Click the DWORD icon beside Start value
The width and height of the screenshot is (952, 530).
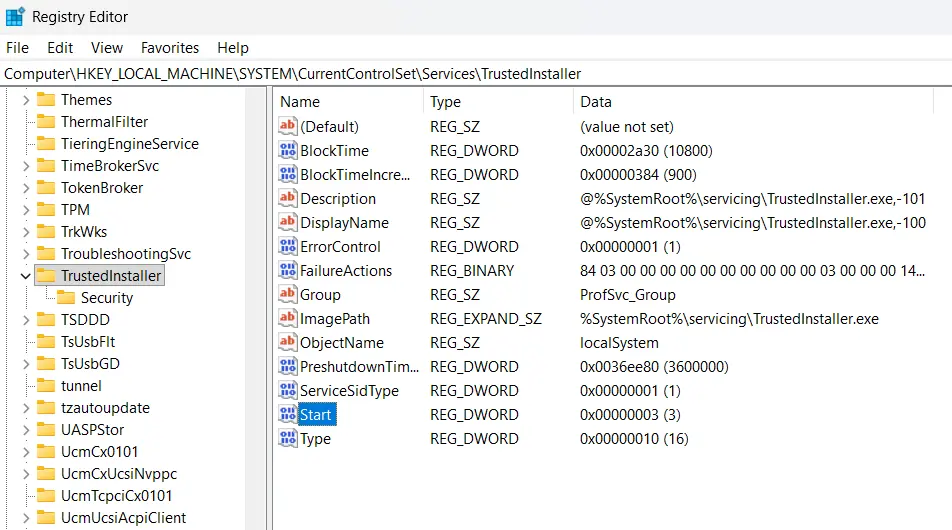[x=288, y=414]
